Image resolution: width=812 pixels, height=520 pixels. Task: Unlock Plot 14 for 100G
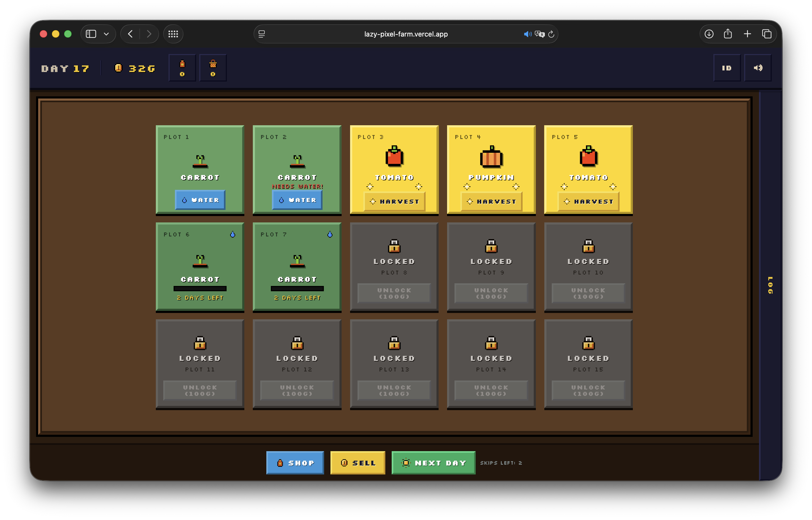coord(491,390)
